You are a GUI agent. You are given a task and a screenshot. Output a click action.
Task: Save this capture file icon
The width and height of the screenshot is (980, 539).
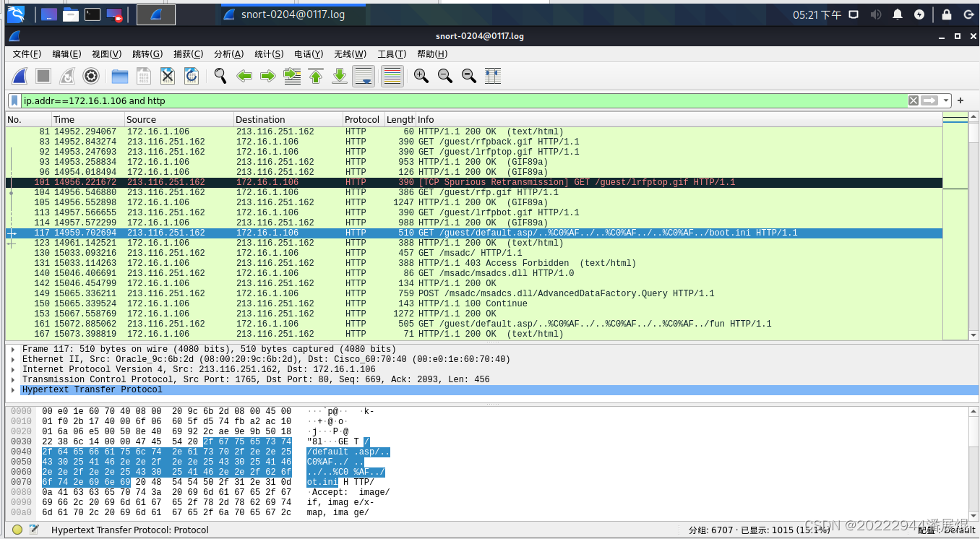click(144, 76)
